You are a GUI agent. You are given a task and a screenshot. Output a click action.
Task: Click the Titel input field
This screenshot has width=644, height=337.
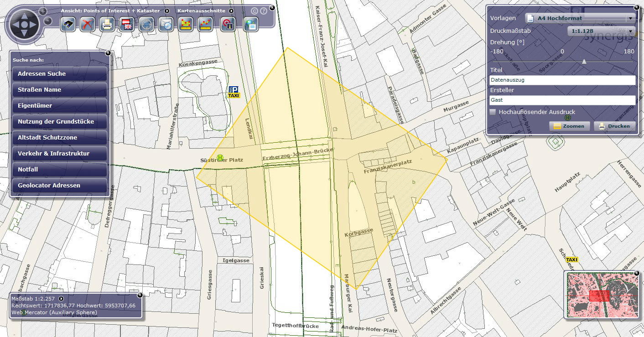tap(562, 80)
